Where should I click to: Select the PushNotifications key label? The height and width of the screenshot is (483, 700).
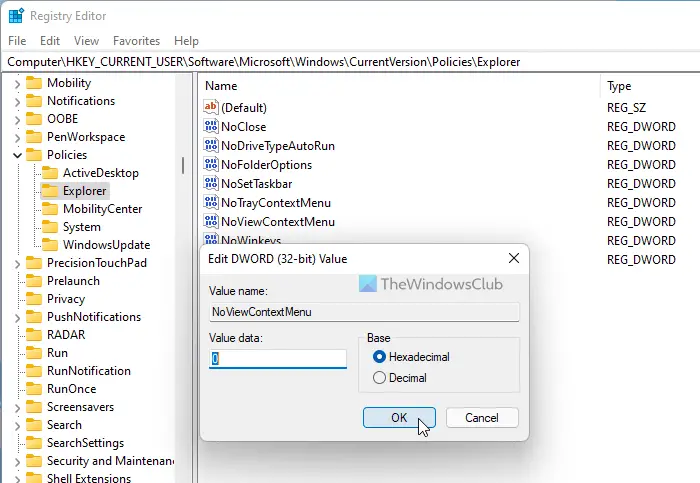pyautogui.click(x=94, y=316)
